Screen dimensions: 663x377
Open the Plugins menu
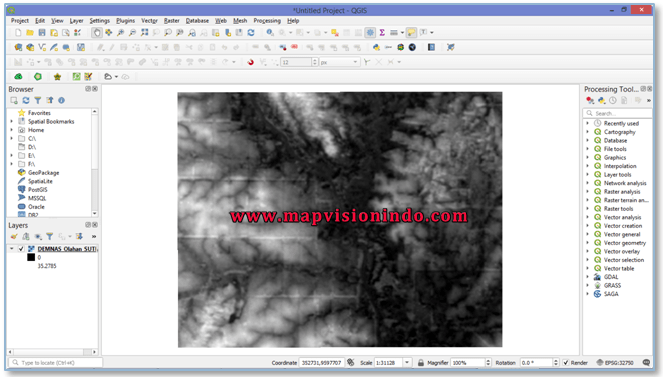125,20
